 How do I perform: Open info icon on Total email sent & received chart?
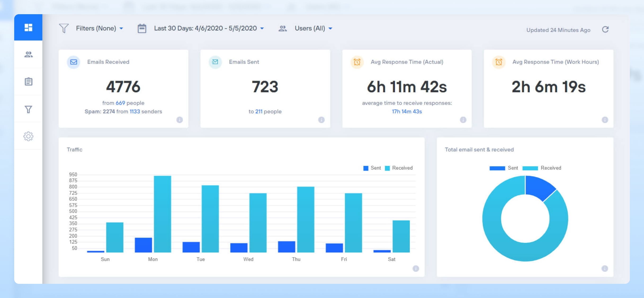605,268
